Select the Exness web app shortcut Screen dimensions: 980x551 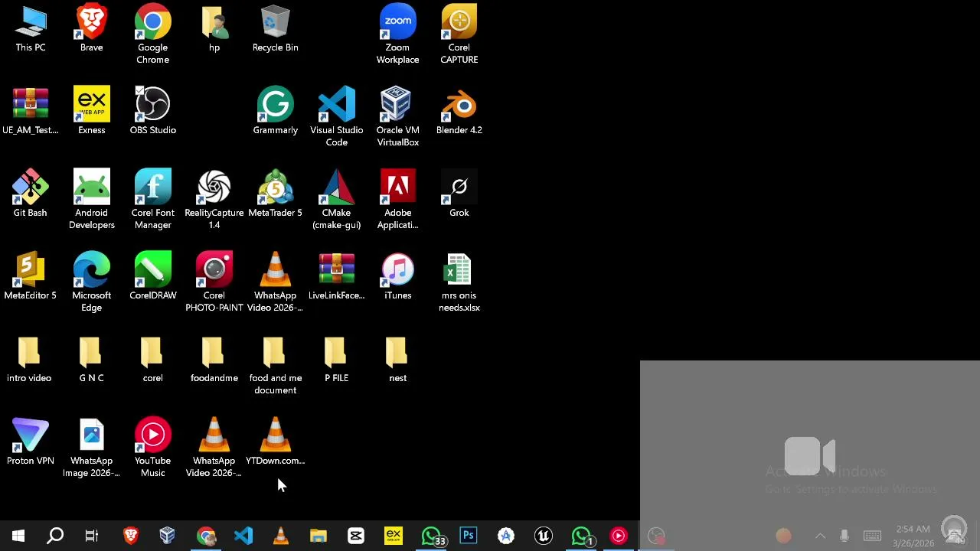[92, 112]
